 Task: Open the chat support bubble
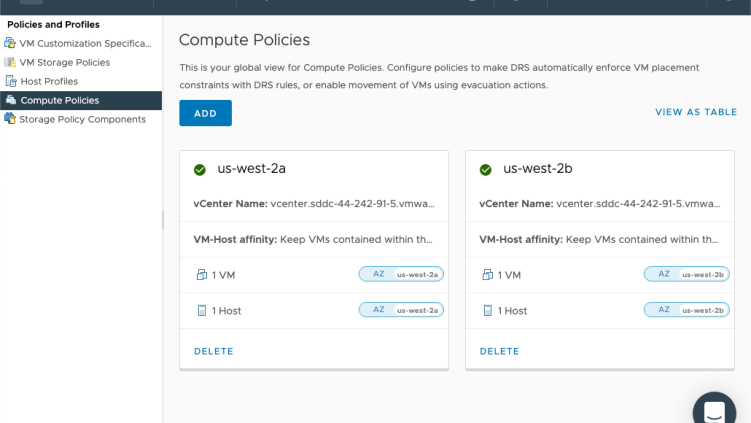pyautogui.click(x=714, y=409)
